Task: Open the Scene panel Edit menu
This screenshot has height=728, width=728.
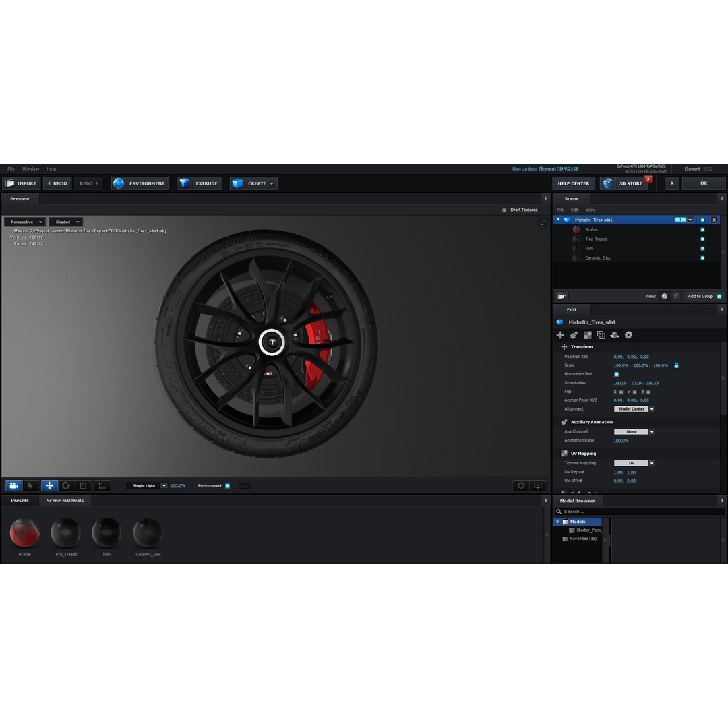Action: (574, 210)
